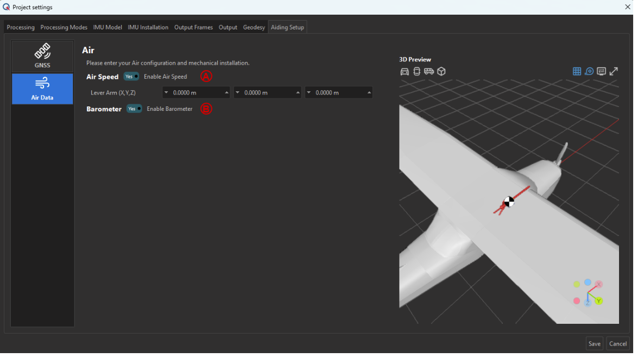Toggle Enable Air Speed setting
The height and width of the screenshot is (364, 644).
pyautogui.click(x=131, y=77)
